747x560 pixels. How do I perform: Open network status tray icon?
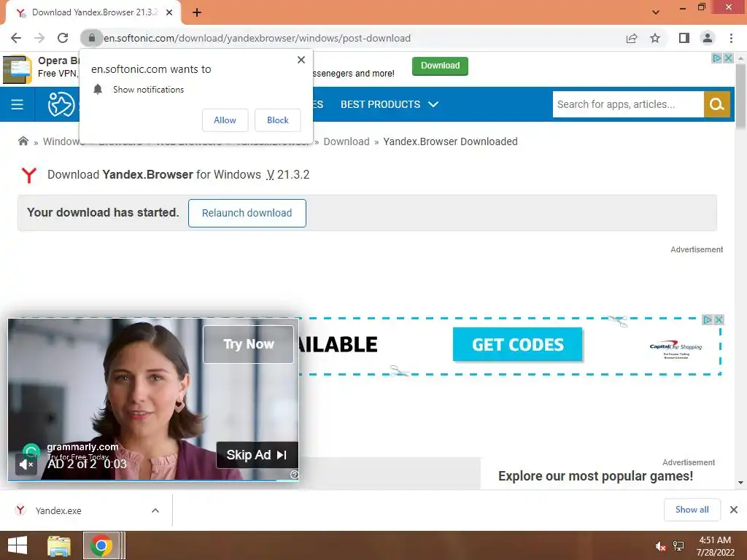pos(678,546)
